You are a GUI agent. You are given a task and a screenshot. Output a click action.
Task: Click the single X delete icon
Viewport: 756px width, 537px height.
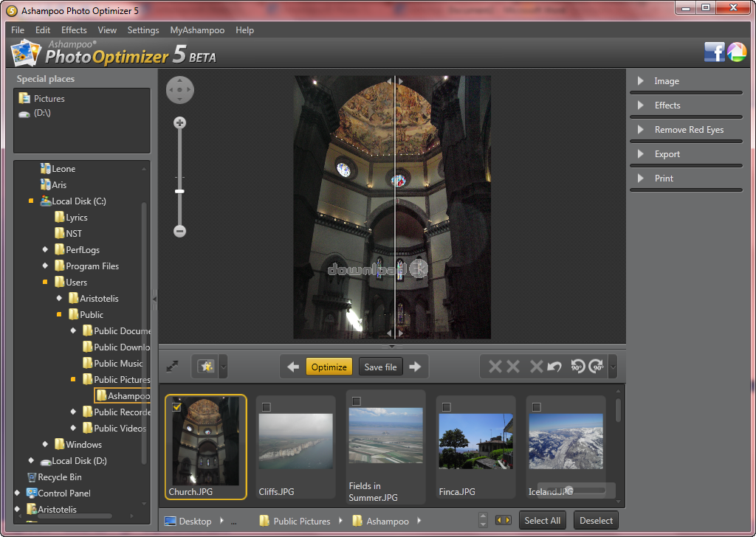click(536, 367)
